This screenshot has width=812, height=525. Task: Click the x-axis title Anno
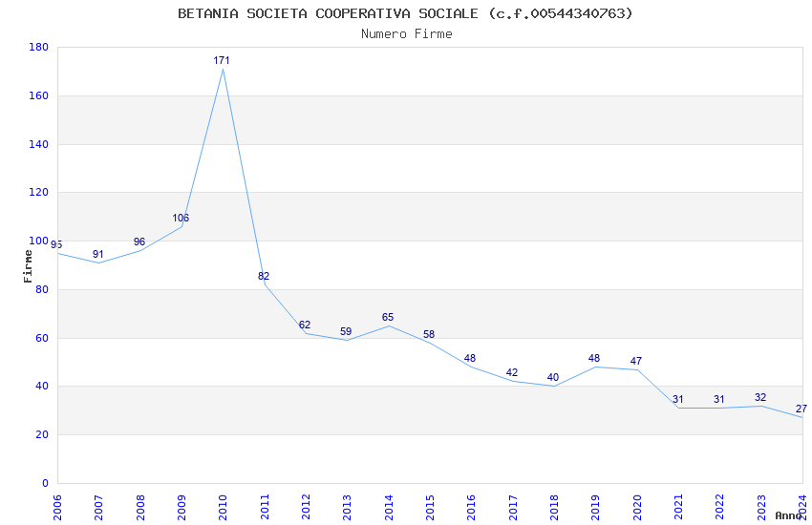[788, 515]
